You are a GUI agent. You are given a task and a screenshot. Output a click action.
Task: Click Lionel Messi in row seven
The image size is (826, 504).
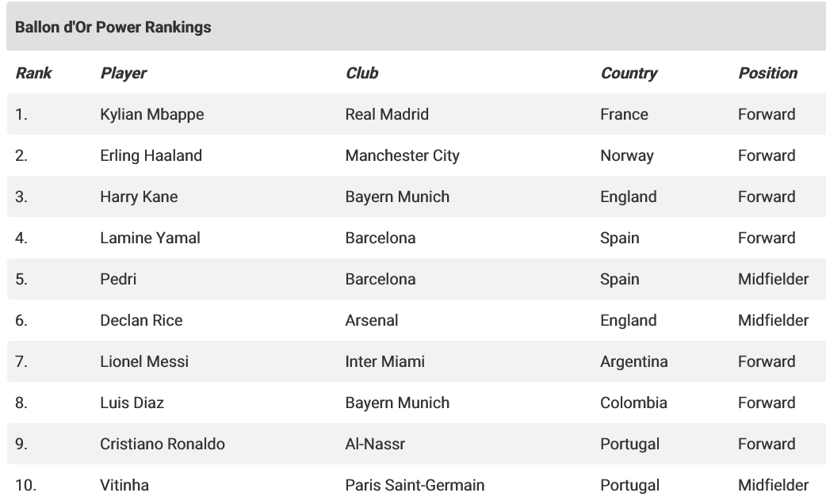pos(144,361)
